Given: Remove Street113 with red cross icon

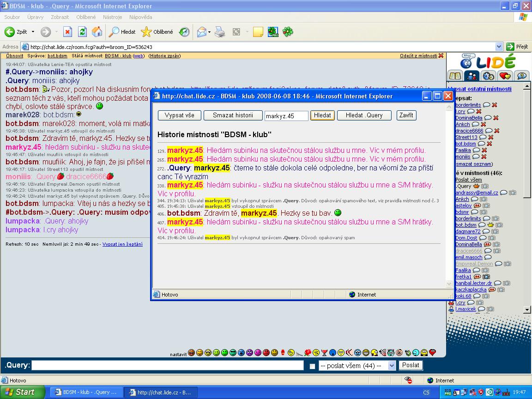Looking at the screenshot, I should pyautogui.click(x=490, y=137).
